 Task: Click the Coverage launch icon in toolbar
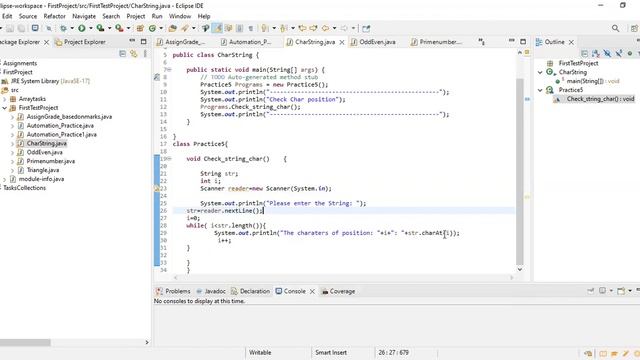(100, 28)
